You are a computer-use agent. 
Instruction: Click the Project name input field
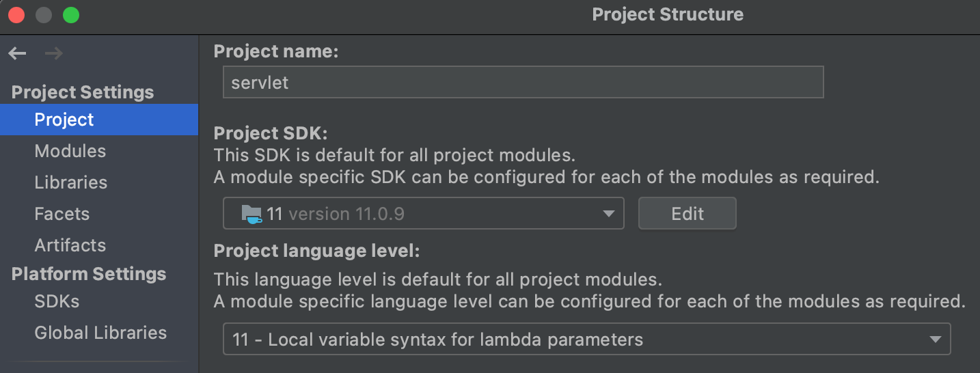523,83
